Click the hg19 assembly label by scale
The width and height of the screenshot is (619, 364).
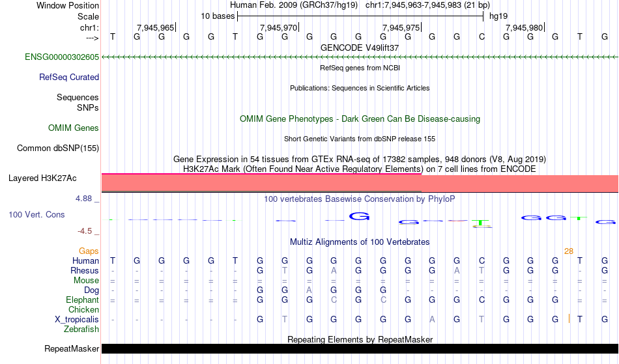click(x=498, y=16)
